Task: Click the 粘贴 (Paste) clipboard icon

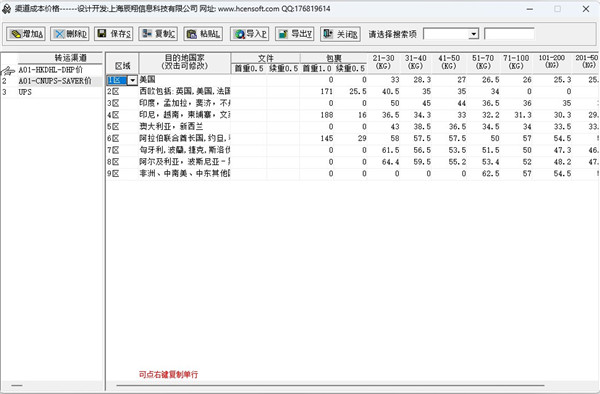Action: (203, 34)
